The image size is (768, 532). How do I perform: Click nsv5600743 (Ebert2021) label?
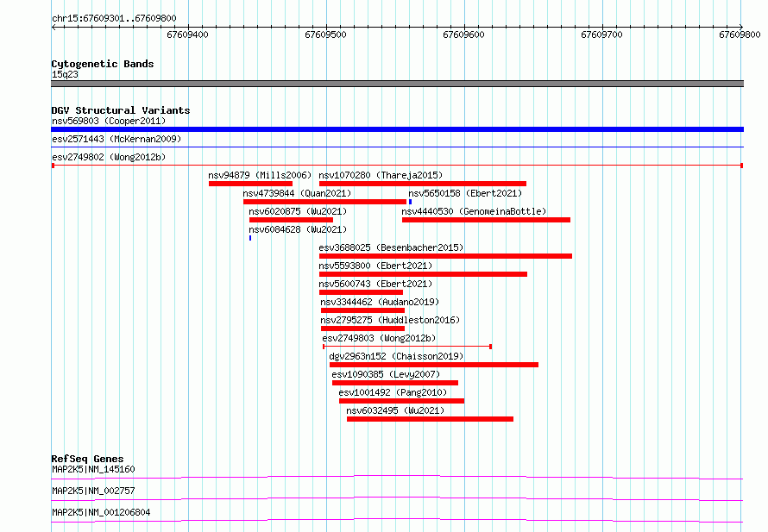[x=375, y=284]
